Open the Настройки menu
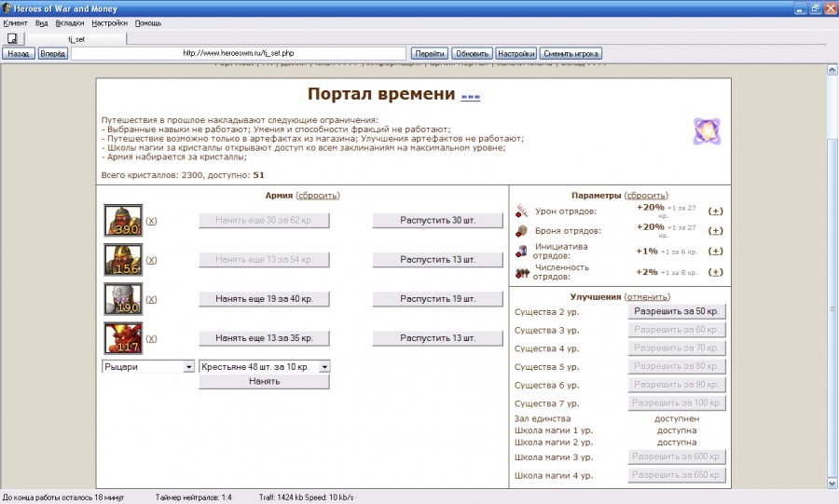 [109, 22]
